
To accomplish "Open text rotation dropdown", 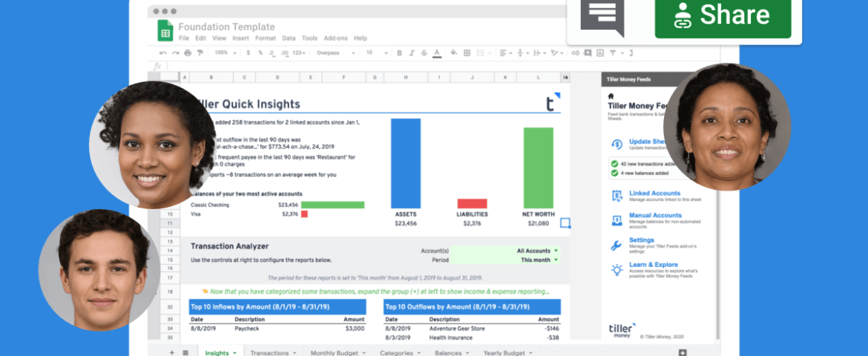I will (557, 53).
